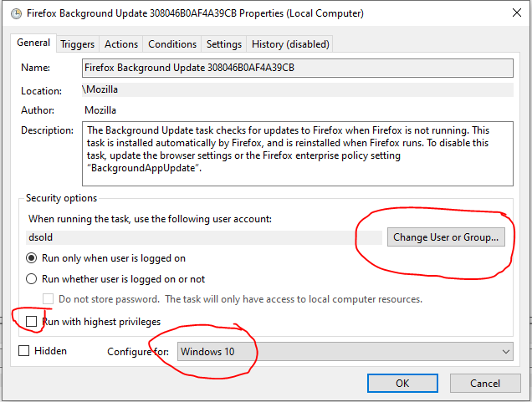Click OK to confirm

tap(402, 384)
